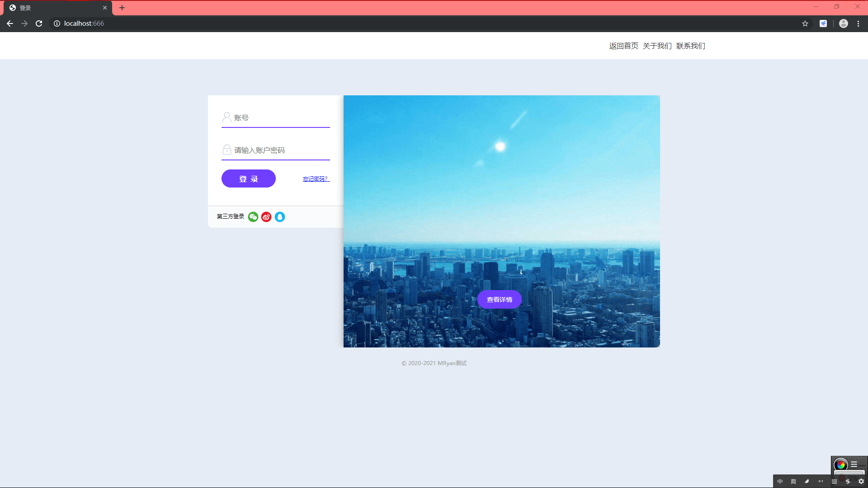The height and width of the screenshot is (488, 868).
Task: Go to 联系我们 nav item
Action: coord(690,46)
